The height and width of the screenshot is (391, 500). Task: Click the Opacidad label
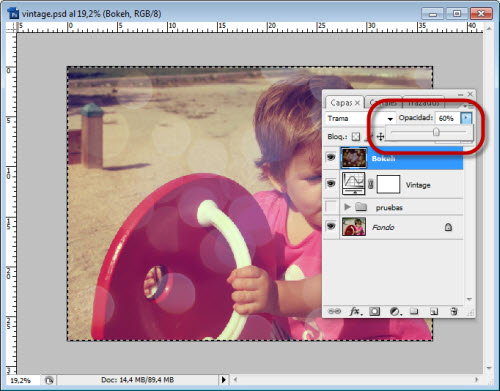(x=416, y=118)
